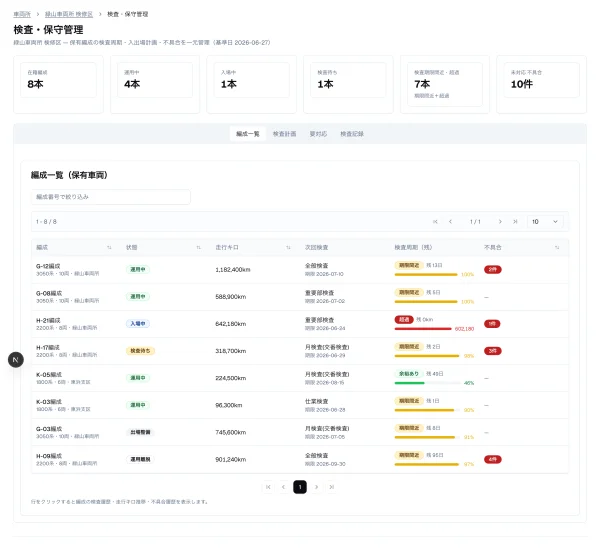Go to previous page in top paginator
600x560 pixels.
point(450,222)
